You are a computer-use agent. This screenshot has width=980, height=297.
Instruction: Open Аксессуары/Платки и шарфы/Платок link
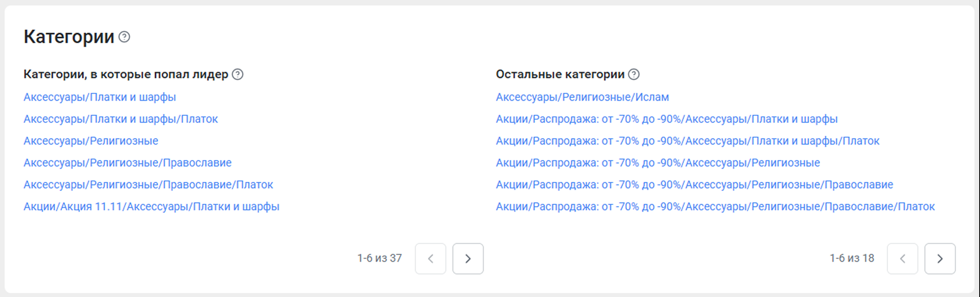tap(120, 119)
